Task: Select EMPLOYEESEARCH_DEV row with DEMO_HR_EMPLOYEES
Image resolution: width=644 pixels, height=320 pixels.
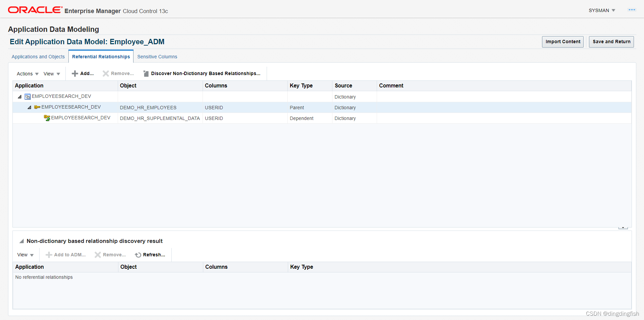Action: tap(322, 107)
